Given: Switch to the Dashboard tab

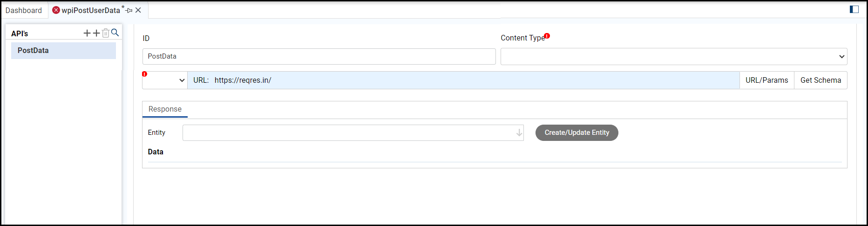Looking at the screenshot, I should (24, 10).
